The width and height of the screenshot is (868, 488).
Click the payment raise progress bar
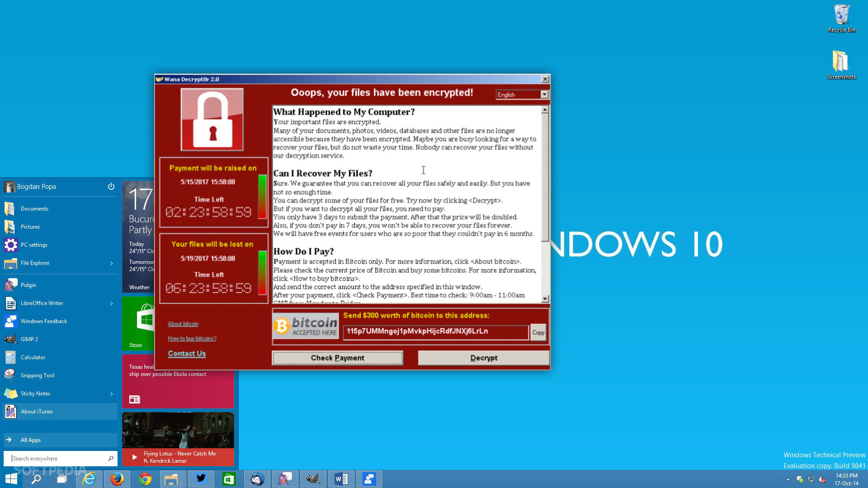pyautogui.click(x=262, y=197)
